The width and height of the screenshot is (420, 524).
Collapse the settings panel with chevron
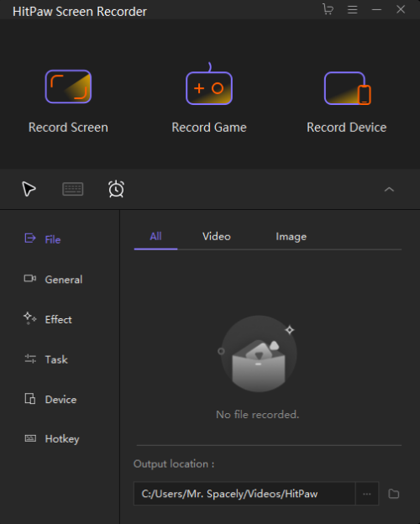point(389,190)
